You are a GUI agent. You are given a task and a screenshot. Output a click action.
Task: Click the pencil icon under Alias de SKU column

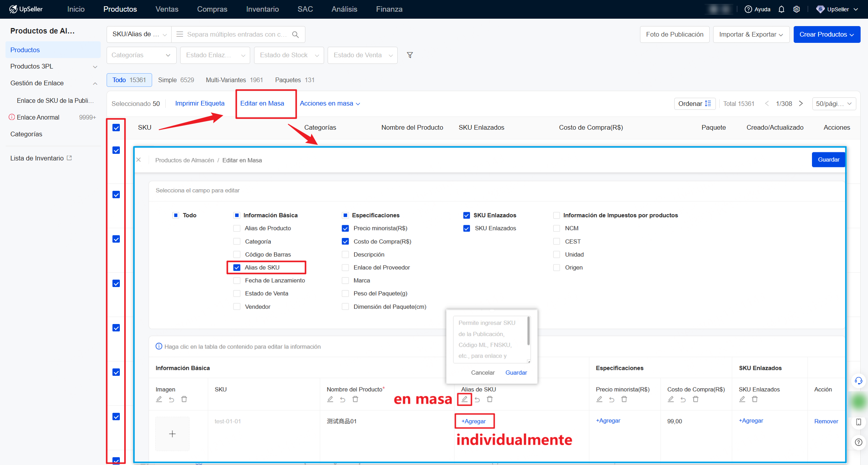465,399
